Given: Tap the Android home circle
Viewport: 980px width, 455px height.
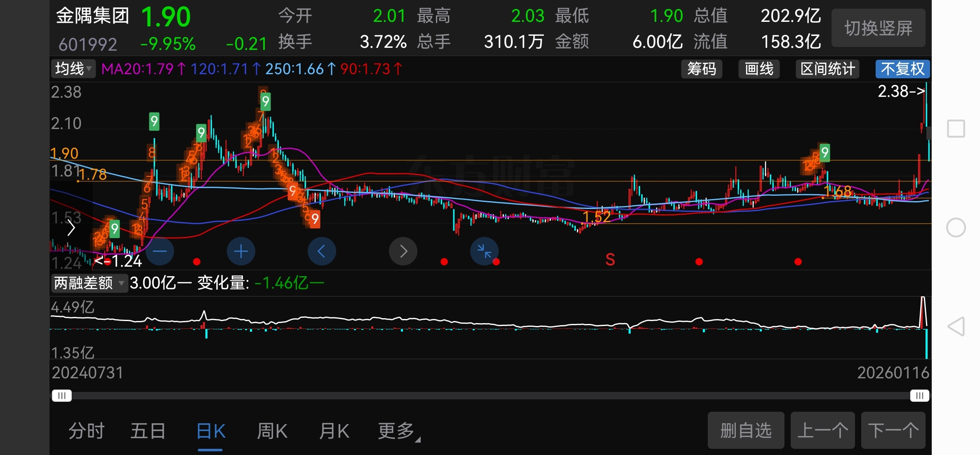Looking at the screenshot, I should tap(956, 227).
